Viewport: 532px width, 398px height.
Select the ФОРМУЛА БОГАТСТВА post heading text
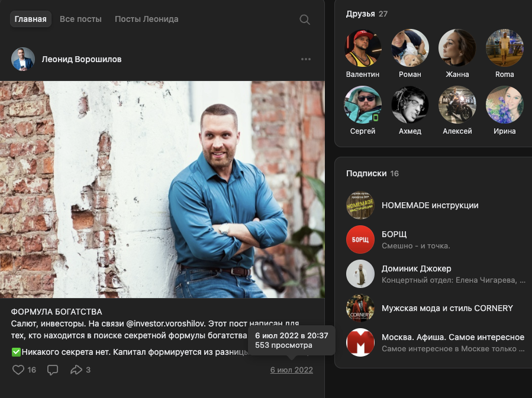pos(57,312)
